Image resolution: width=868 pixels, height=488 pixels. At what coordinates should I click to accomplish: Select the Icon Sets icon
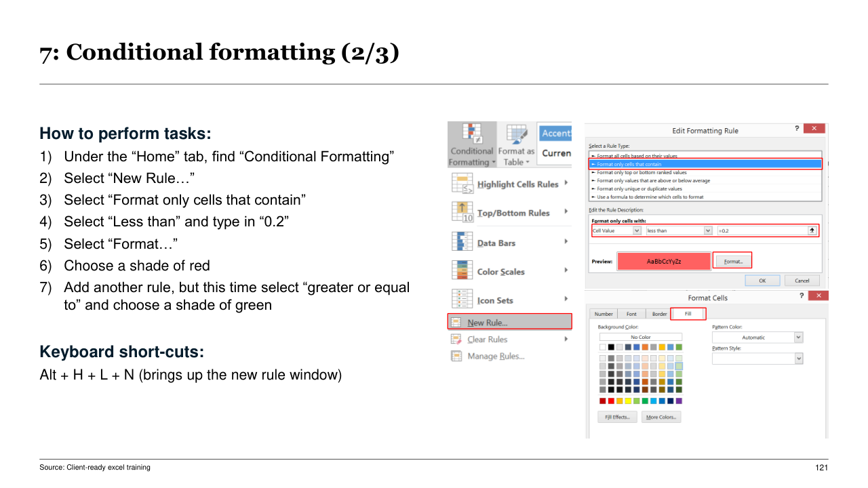pos(462,300)
